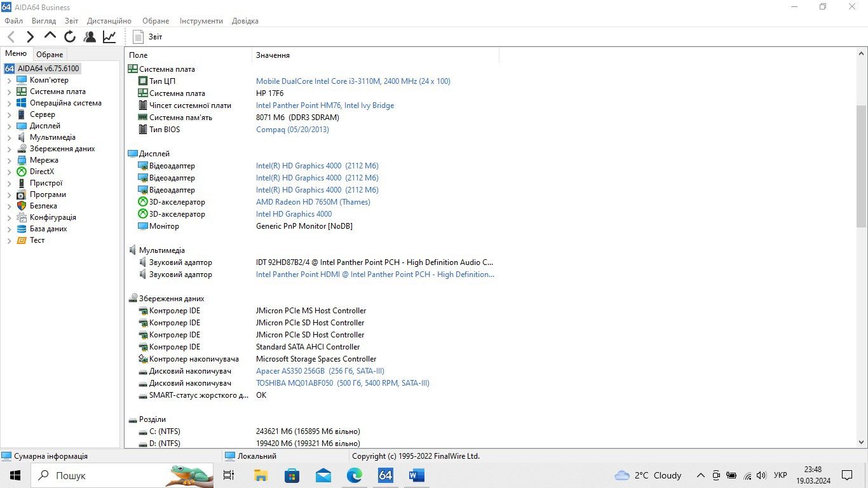Image resolution: width=868 pixels, height=488 pixels.
Task: Open Microsoft Edge from the taskbar
Action: pos(354,475)
